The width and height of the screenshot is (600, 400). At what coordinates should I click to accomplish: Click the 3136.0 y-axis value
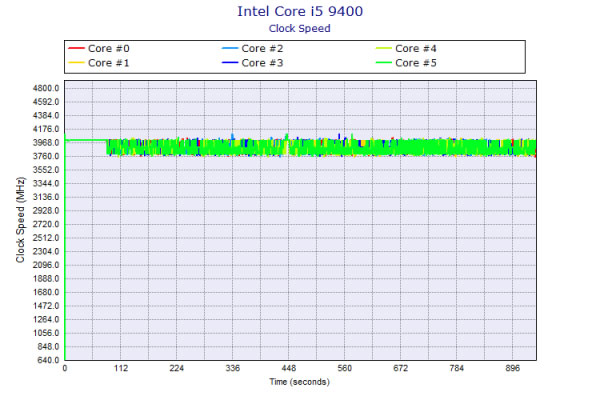tap(46, 197)
